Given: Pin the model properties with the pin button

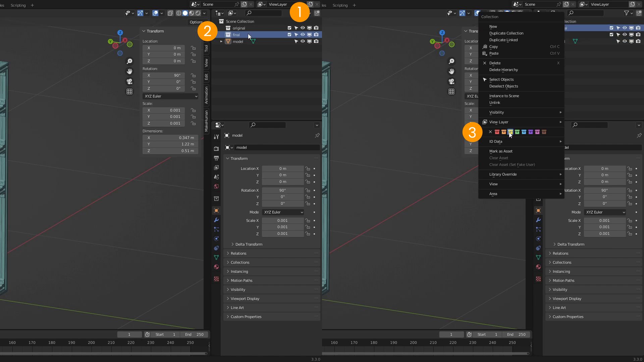Looking at the screenshot, I should [317, 135].
